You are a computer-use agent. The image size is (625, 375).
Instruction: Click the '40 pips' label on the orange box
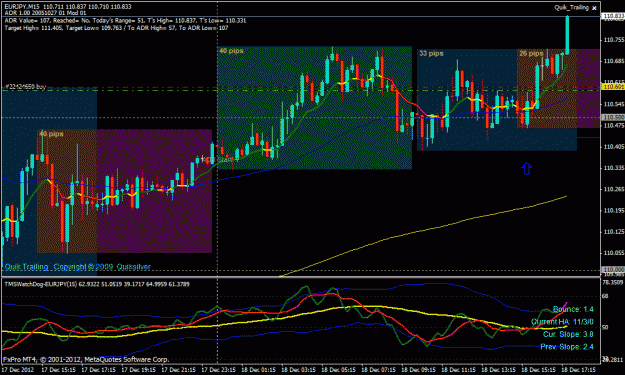point(51,134)
